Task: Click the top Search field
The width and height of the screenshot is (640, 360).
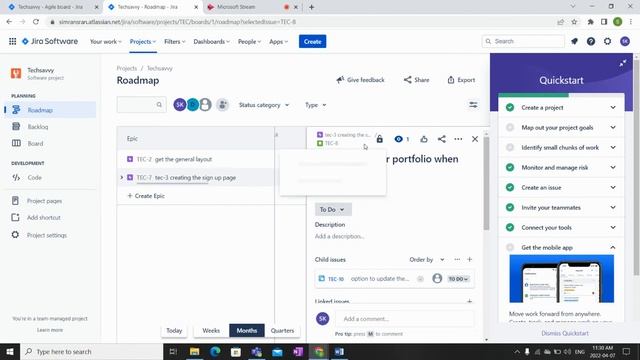Action: click(523, 41)
